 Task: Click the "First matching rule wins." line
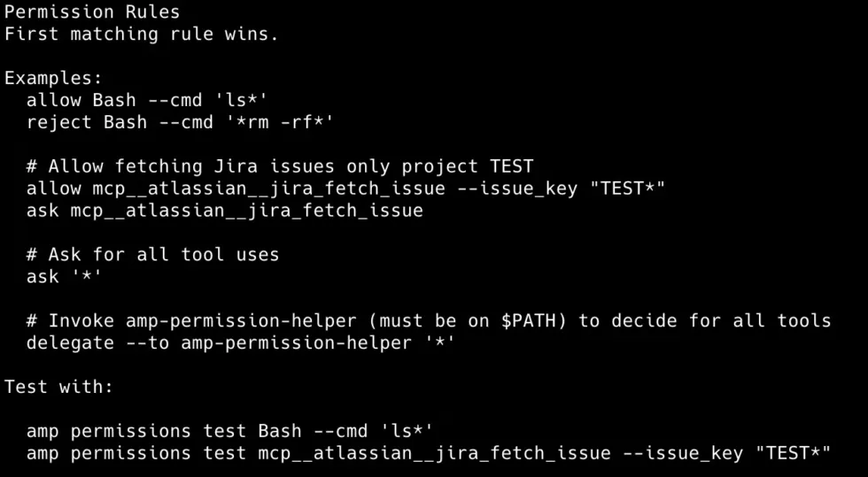click(142, 35)
